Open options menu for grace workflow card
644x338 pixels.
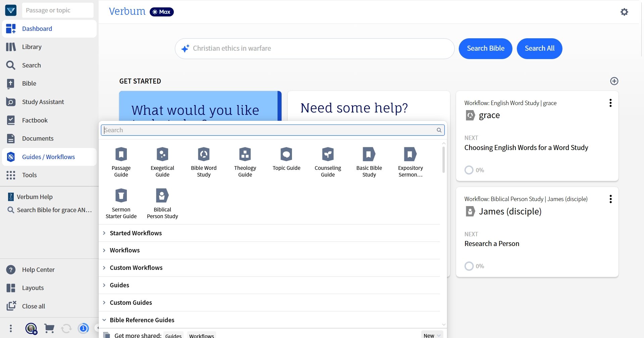610,103
